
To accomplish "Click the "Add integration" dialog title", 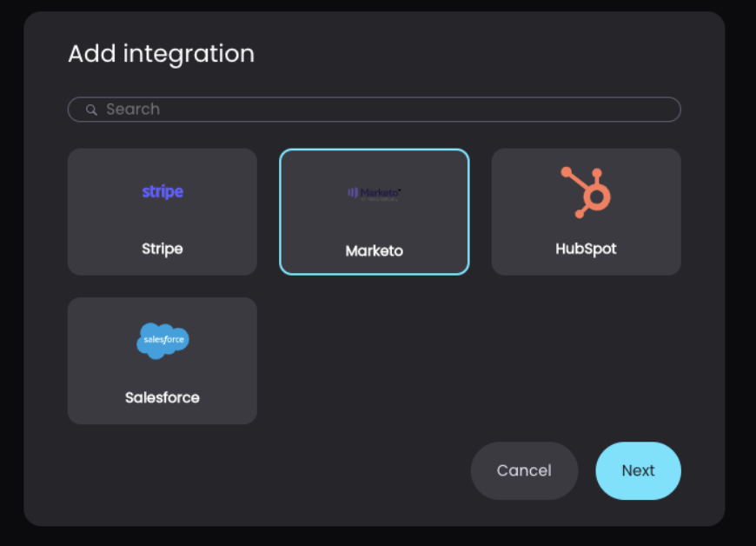I will point(161,54).
